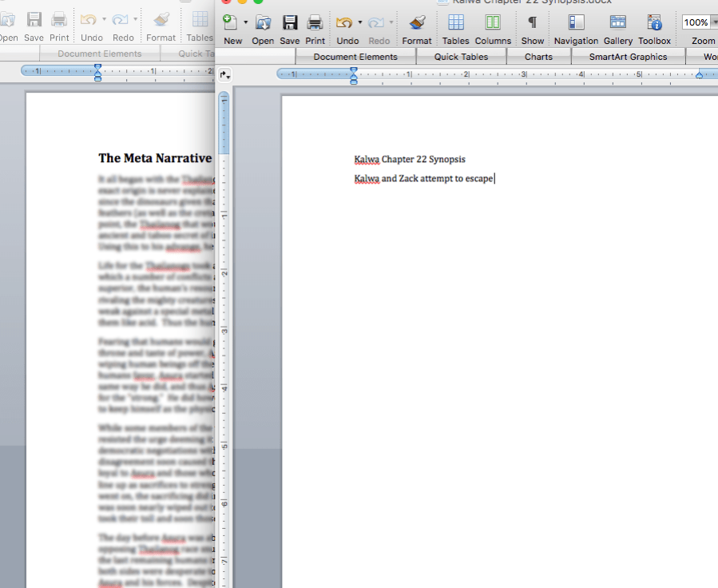
Task: Switch to the Document Elements tab
Action: [355, 57]
